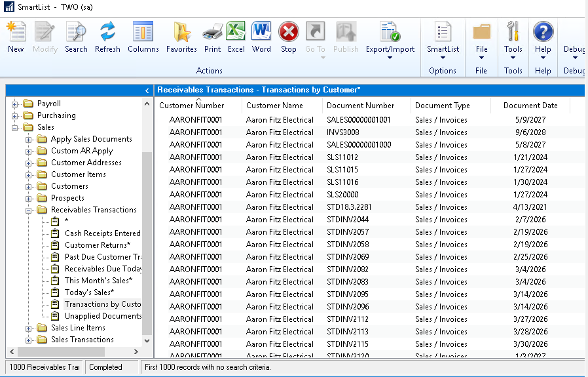The height and width of the screenshot is (377, 588).
Task: Collapse the Receivables Transactions folder
Action: click(28, 210)
